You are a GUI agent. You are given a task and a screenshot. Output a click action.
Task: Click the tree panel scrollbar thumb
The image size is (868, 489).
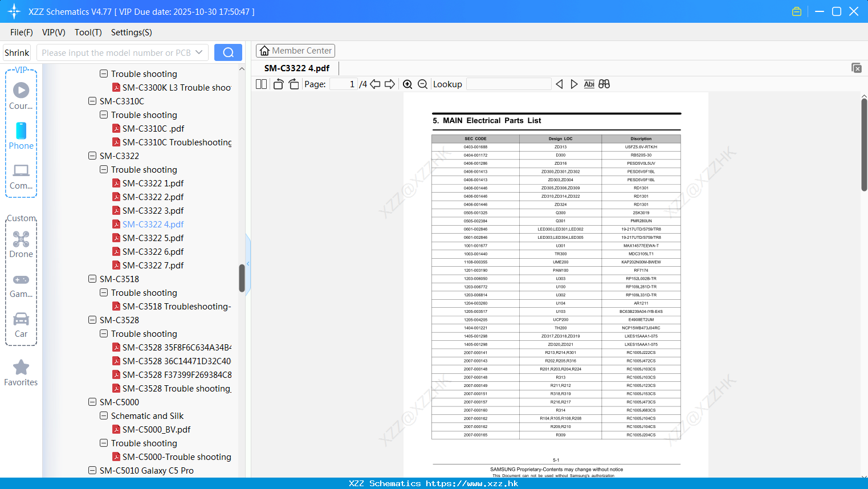click(242, 278)
